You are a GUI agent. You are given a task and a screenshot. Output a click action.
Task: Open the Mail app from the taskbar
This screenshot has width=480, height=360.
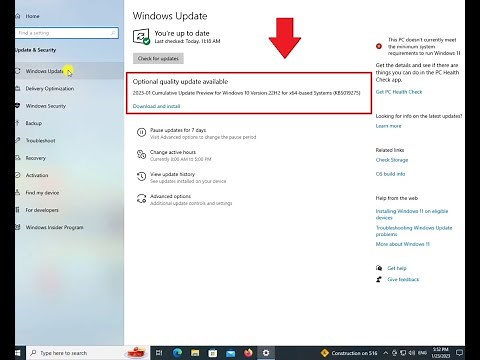coord(230,353)
